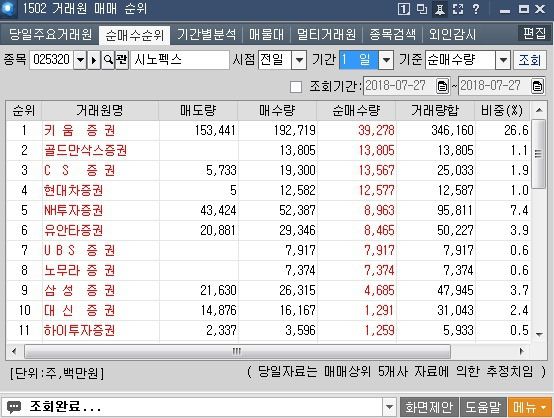Select the 현대차증권 row

(x=268, y=190)
